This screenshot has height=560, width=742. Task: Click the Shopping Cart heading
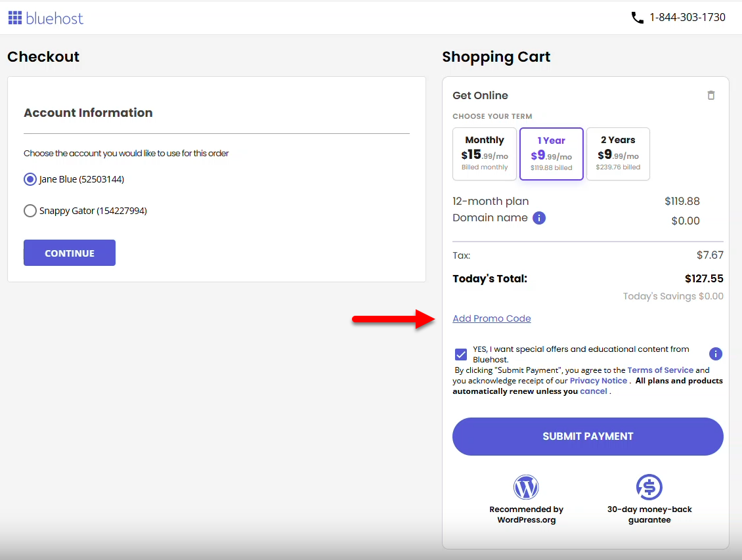click(x=496, y=56)
